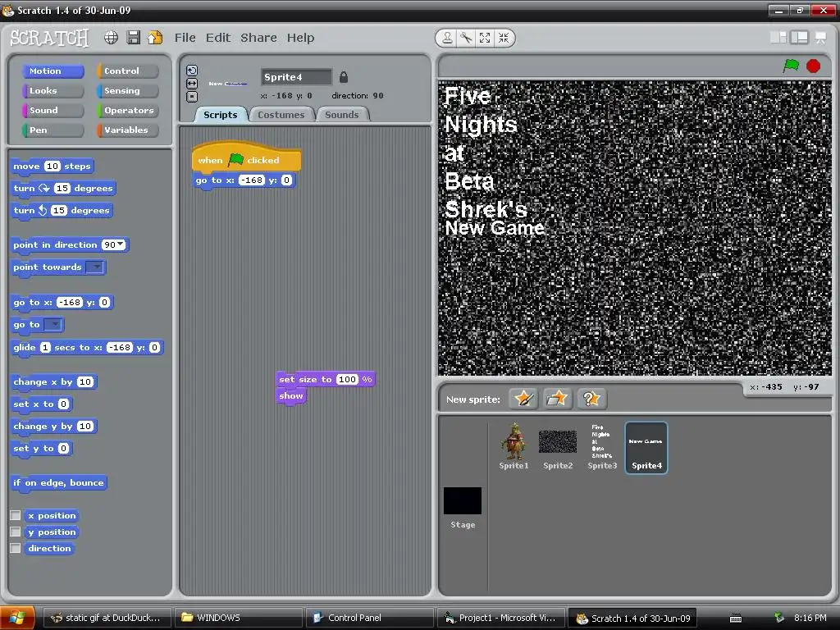Open the Share menu
840x630 pixels.
(258, 38)
